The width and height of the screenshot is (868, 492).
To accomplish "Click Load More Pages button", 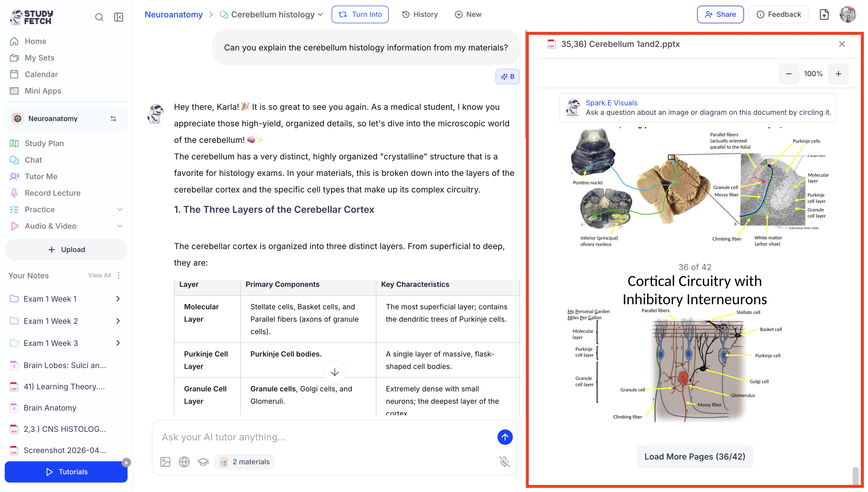I will (695, 457).
